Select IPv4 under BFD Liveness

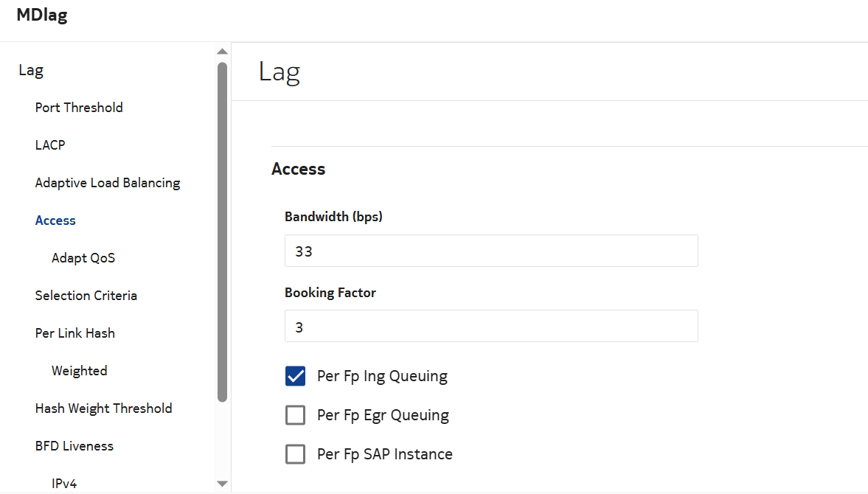point(64,484)
